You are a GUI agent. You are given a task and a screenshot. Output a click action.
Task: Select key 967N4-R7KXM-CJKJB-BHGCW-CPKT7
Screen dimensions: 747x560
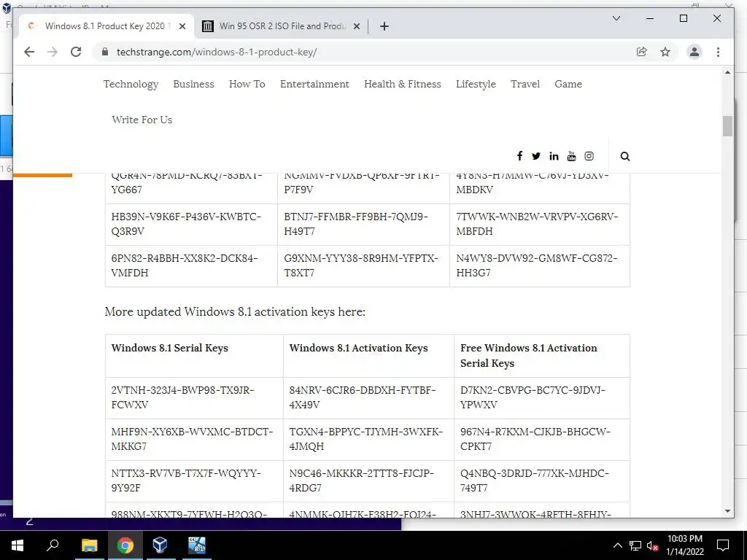(535, 438)
